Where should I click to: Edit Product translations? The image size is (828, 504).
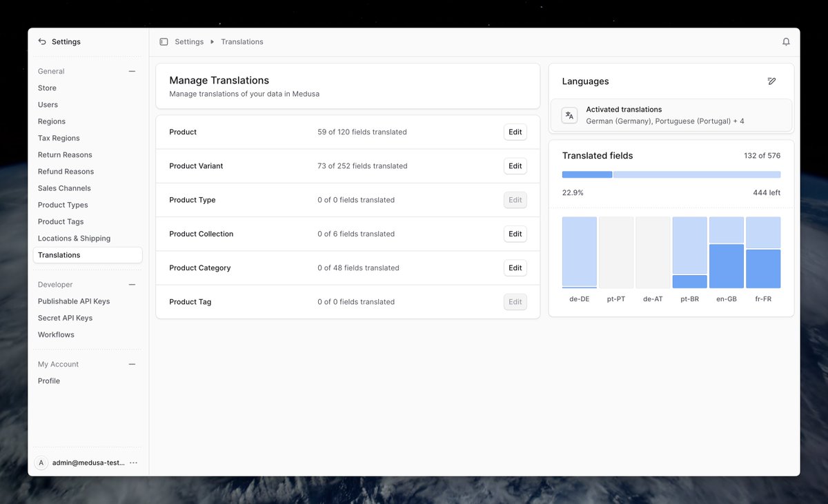click(x=515, y=132)
